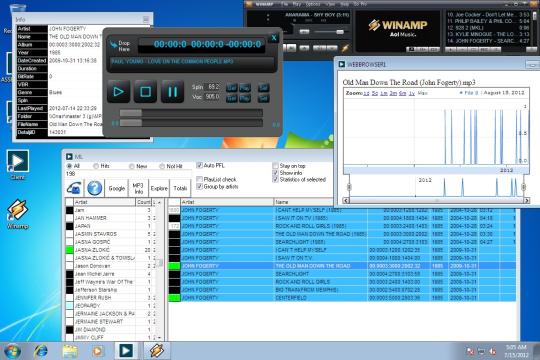Pause playback in the PFL player

tap(172, 92)
